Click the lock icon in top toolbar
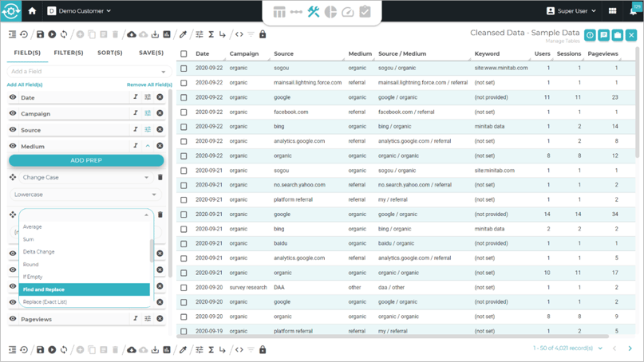644x362 pixels. click(263, 34)
